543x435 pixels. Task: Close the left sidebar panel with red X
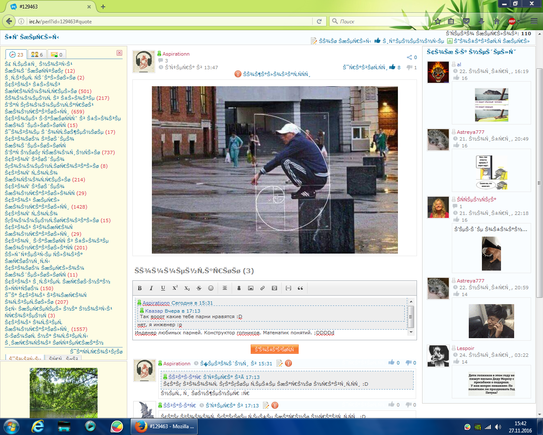[119, 53]
